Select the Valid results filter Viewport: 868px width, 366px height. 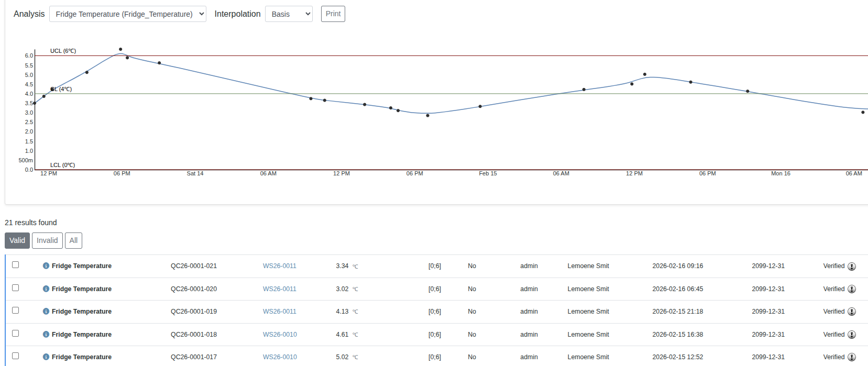(x=17, y=241)
